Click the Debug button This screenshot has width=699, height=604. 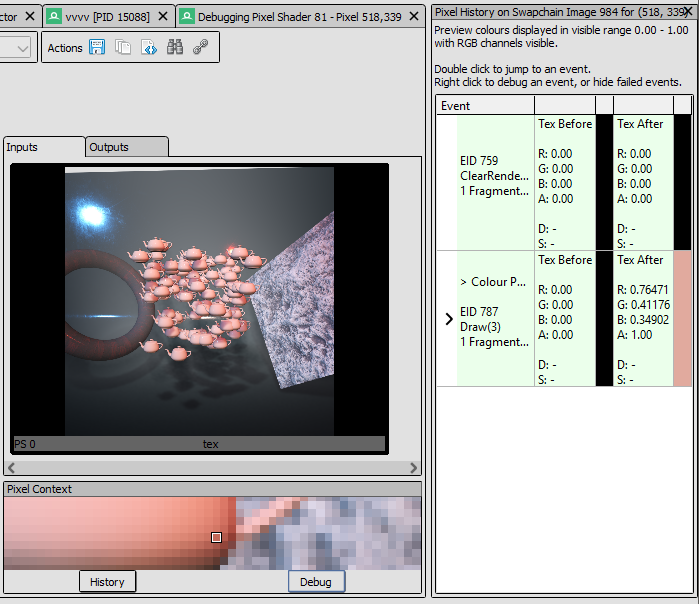316,582
